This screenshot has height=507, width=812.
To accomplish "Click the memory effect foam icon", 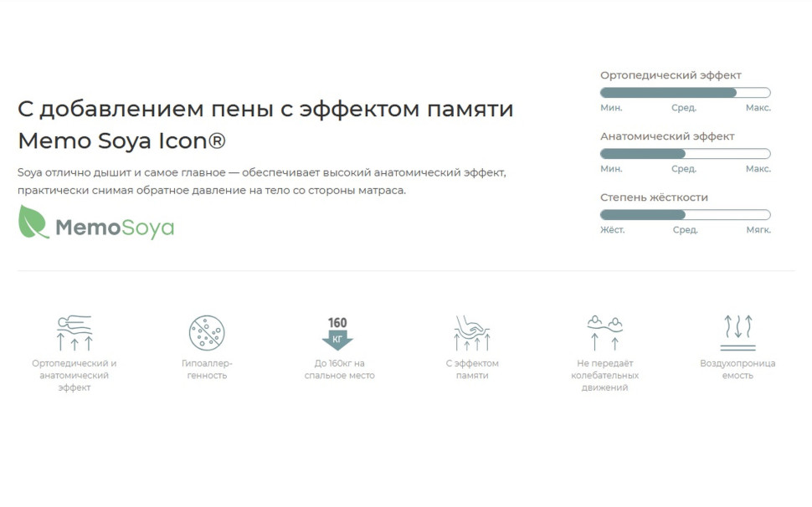I will 471,332.
